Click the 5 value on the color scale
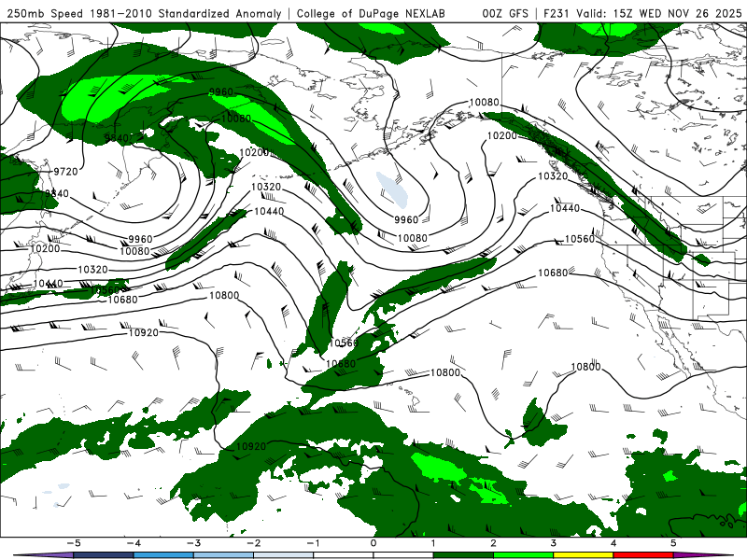This screenshot has width=747, height=560. tap(673, 543)
